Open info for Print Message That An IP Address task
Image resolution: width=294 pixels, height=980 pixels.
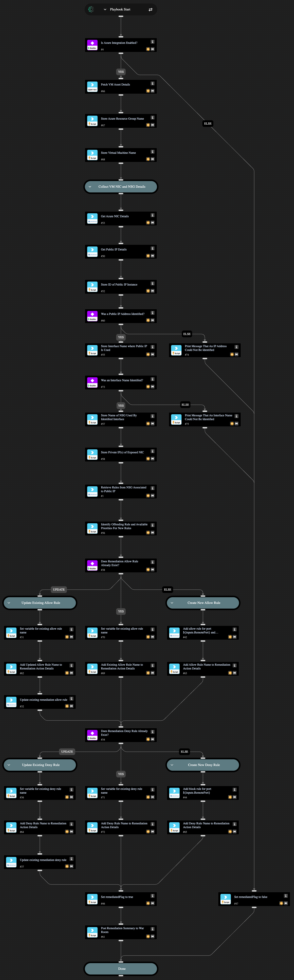[236, 347]
